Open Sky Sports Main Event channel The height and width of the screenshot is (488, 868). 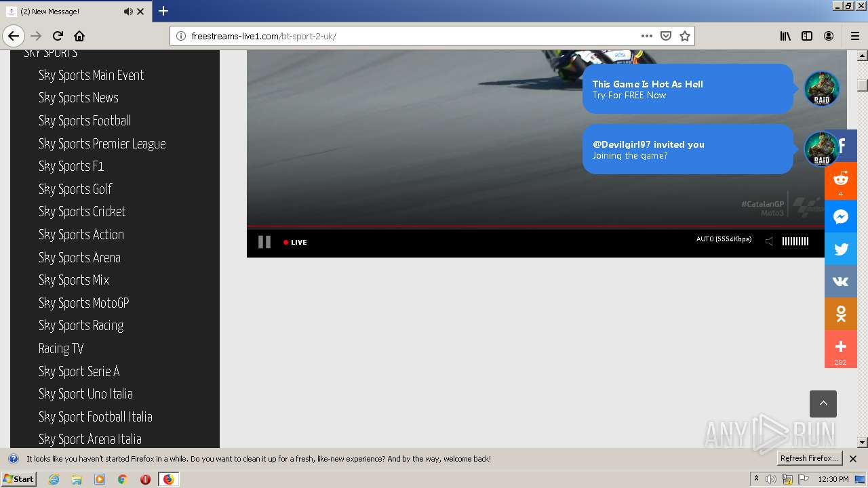pos(91,75)
